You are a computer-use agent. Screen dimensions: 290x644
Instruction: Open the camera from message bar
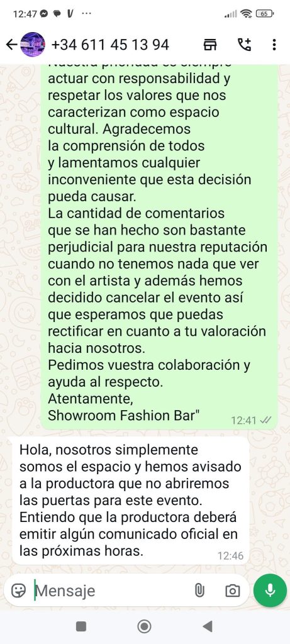click(x=233, y=591)
